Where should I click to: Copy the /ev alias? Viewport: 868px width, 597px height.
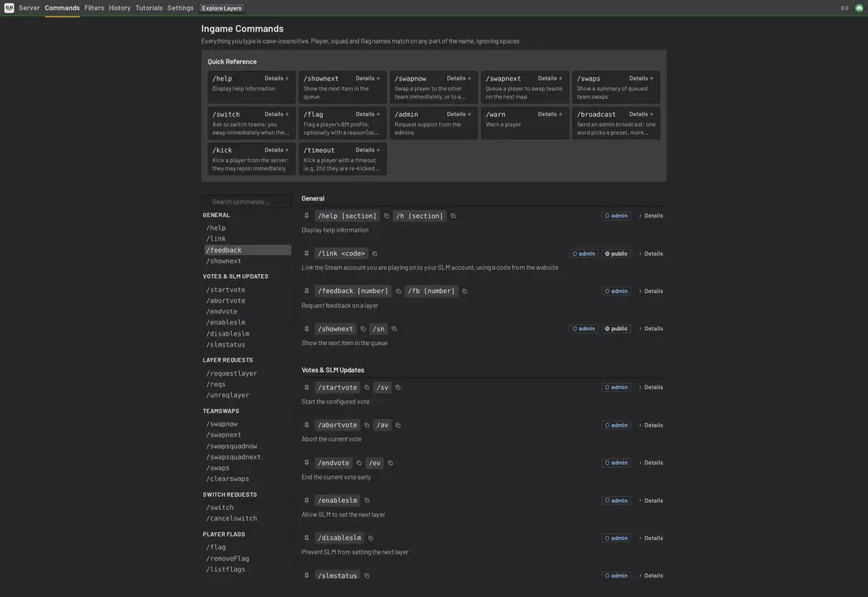(x=390, y=463)
